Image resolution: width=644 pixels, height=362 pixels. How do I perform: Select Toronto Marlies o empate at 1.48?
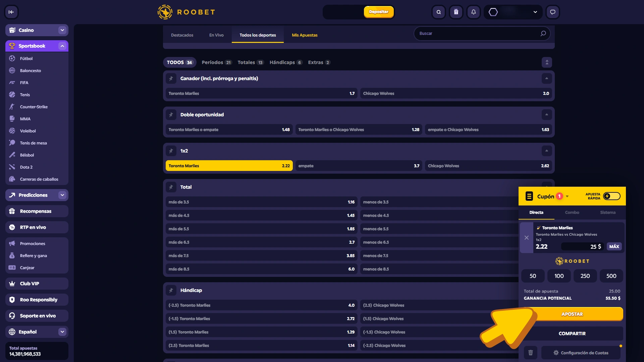tap(229, 129)
